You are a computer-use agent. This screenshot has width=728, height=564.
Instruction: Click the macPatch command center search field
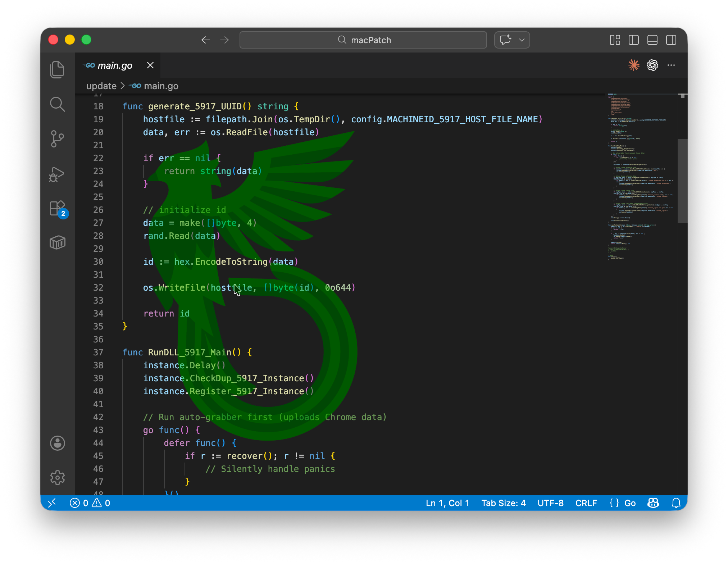point(363,40)
